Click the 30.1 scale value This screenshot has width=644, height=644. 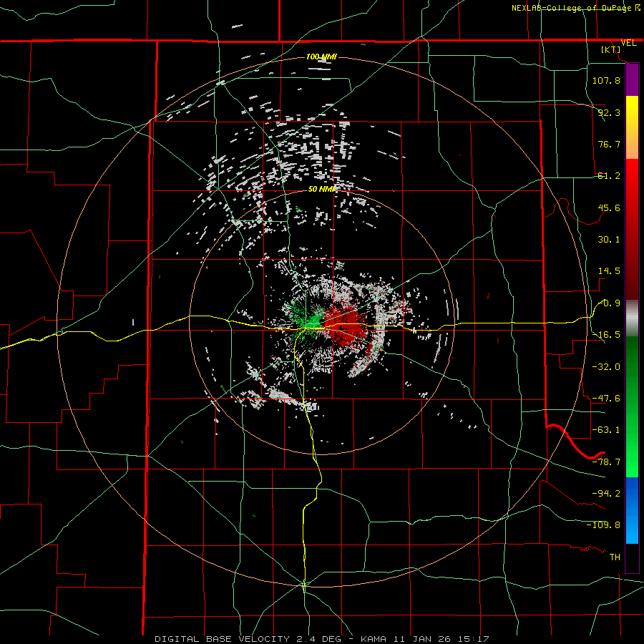609,240
